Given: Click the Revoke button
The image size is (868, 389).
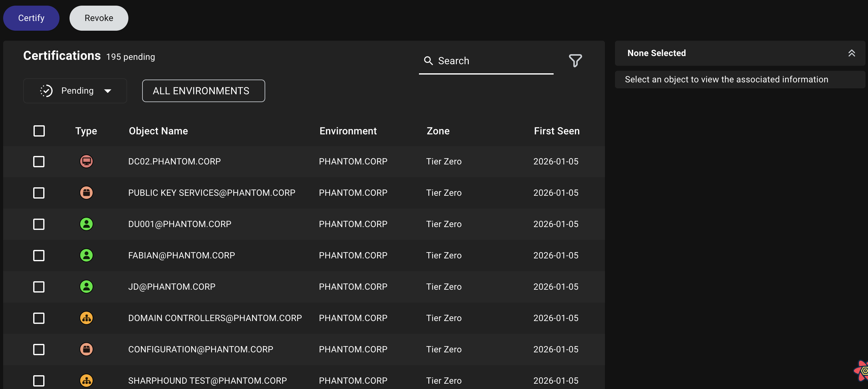Looking at the screenshot, I should click(99, 18).
